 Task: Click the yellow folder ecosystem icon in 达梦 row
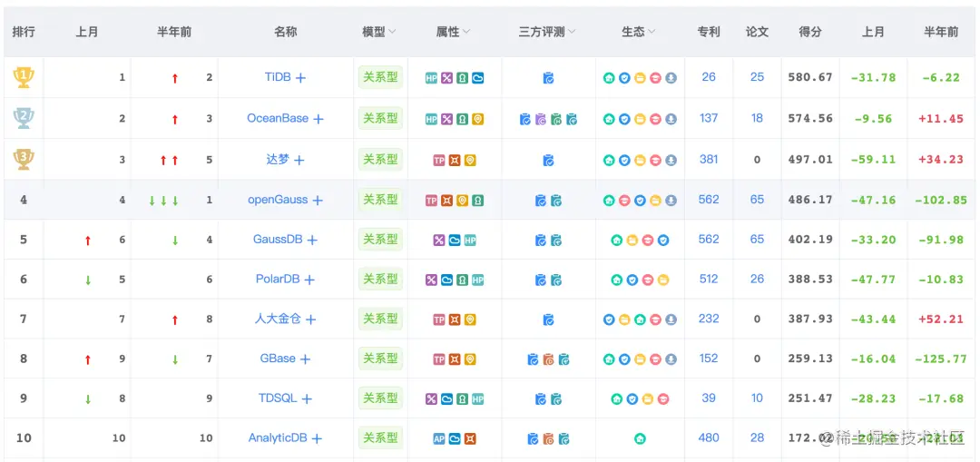640,160
